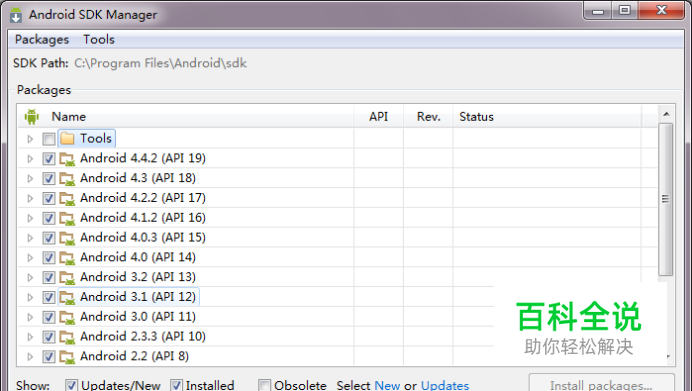692x391 pixels.
Task: Toggle the Installed show filter checkbox
Action: tap(176, 385)
